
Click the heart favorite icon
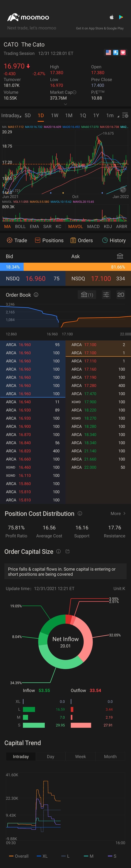[x=123, y=53]
